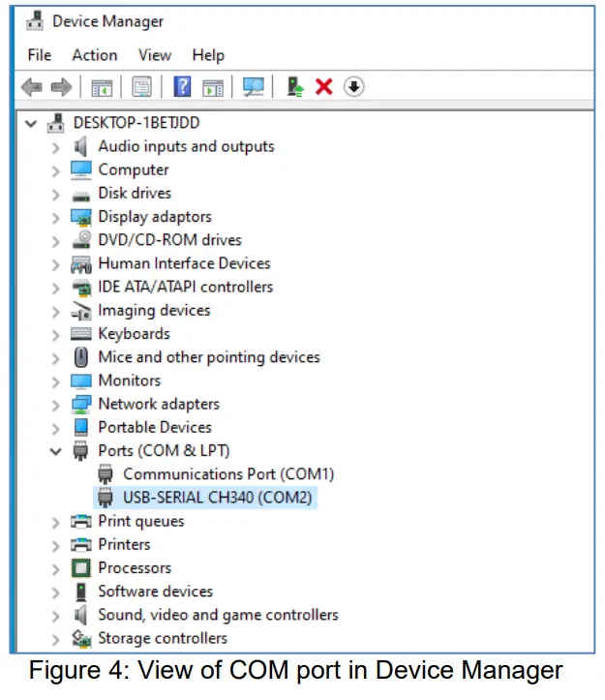Click Scan for hardware changes monitor icon
Viewport: 605px width, 700px height.
click(254, 86)
